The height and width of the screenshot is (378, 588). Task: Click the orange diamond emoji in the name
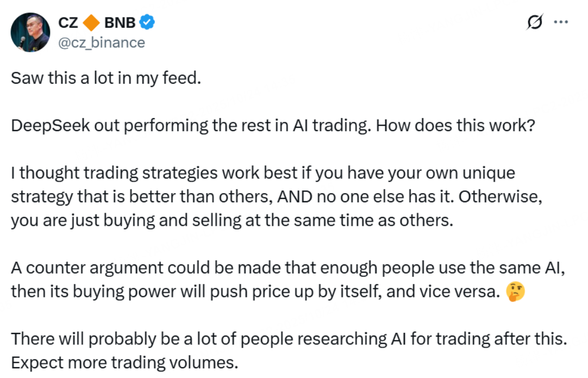click(x=92, y=23)
